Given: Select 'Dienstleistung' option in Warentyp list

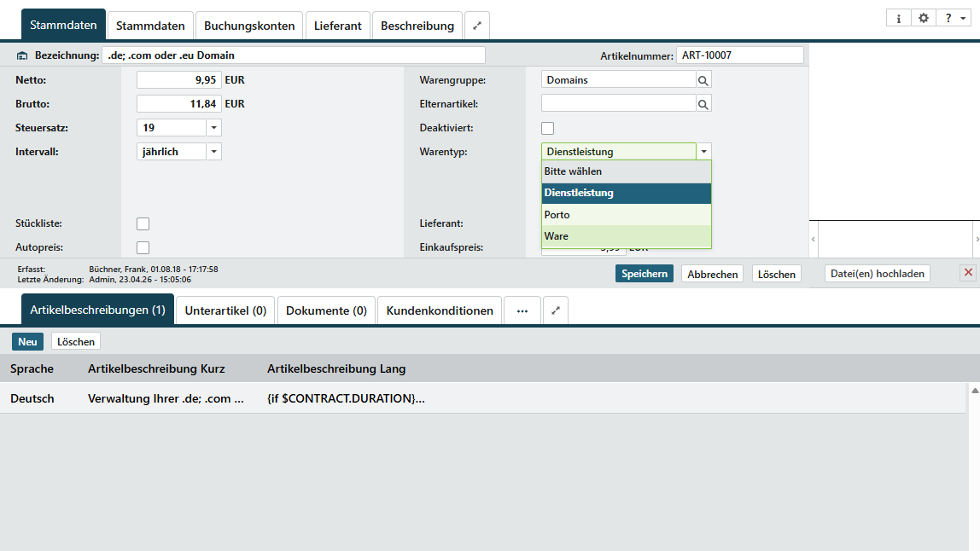Looking at the screenshot, I should click(627, 193).
